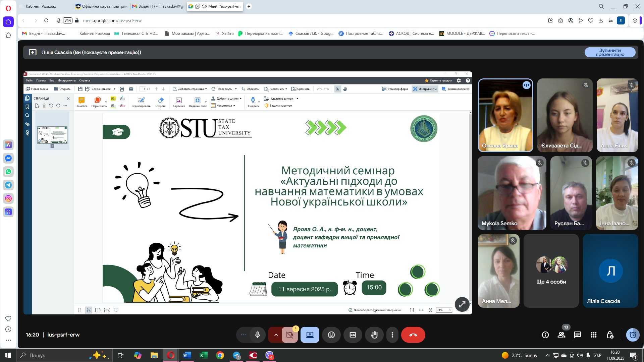Open Комментарии (0) panel
The image size is (644, 362).
point(455,89)
